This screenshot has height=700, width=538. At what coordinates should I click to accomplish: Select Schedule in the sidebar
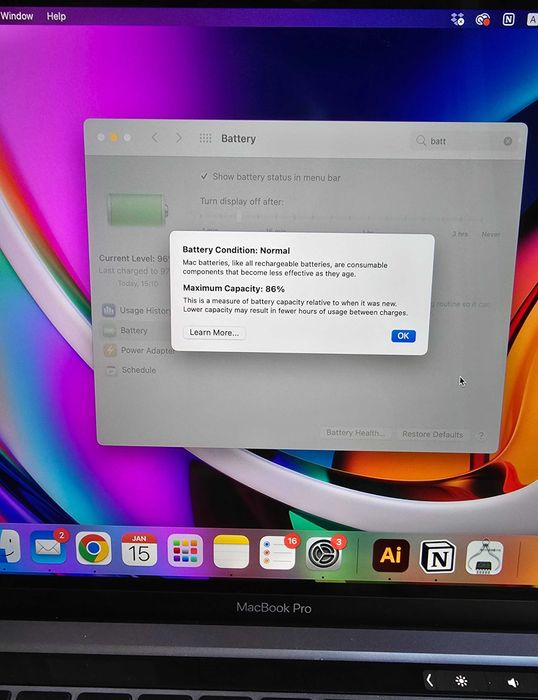click(130, 370)
